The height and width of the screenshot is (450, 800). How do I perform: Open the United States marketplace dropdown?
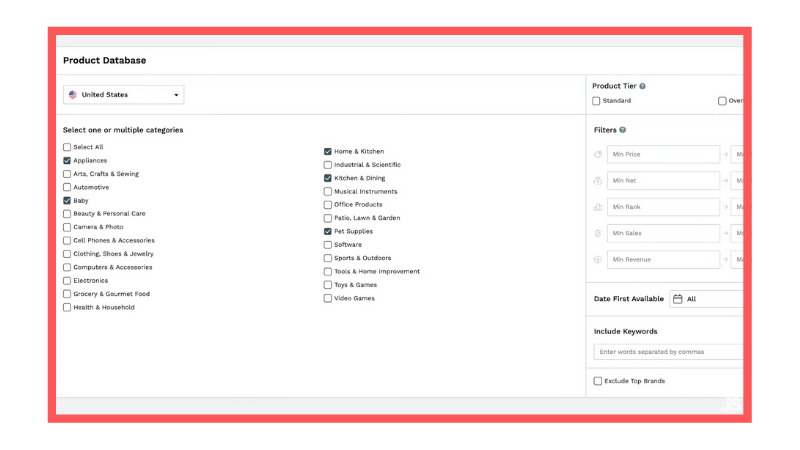pyautogui.click(x=124, y=95)
